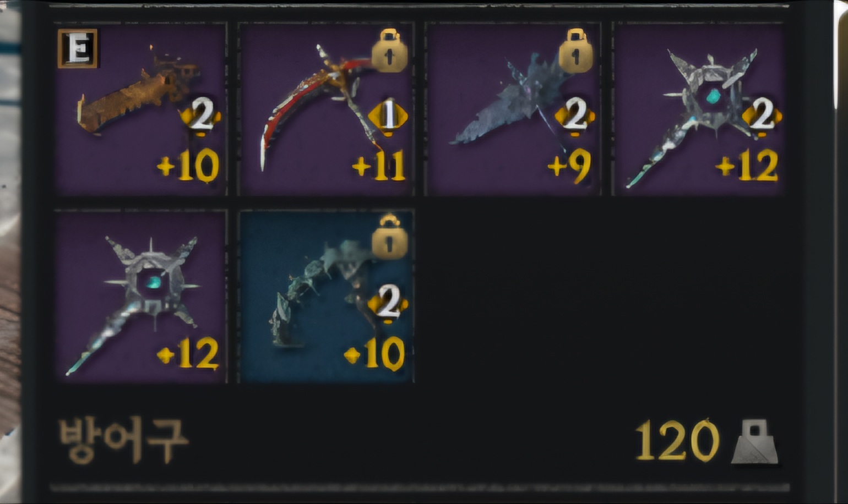Toggle the lock on the red scythe

(389, 51)
